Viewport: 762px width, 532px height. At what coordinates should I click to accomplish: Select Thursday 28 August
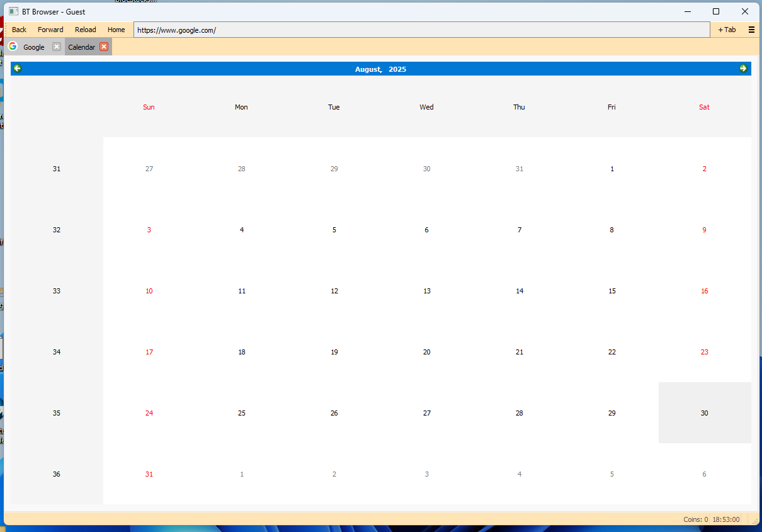520,413
